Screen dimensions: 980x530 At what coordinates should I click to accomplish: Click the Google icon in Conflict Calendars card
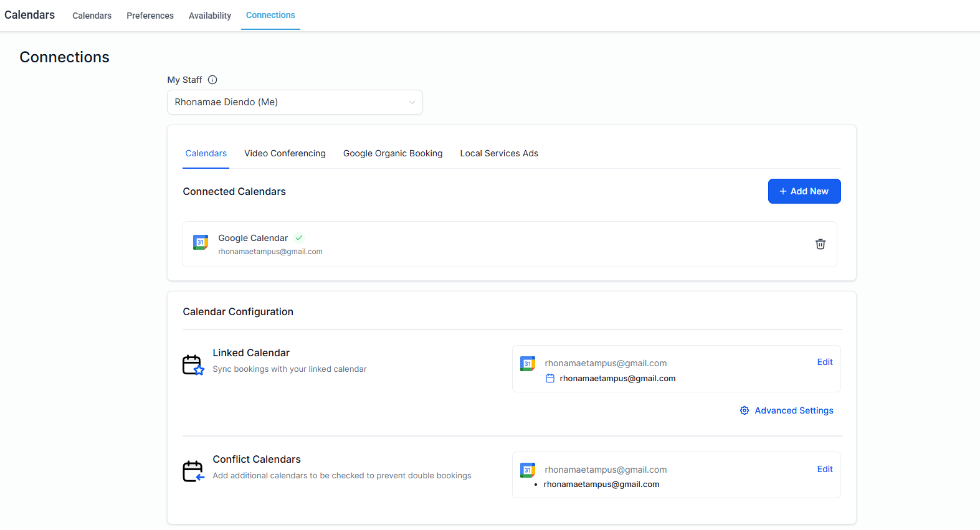click(x=528, y=470)
